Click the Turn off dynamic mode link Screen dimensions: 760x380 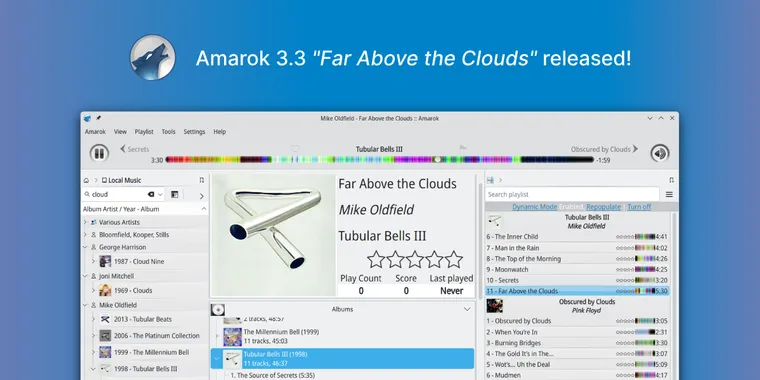639,207
